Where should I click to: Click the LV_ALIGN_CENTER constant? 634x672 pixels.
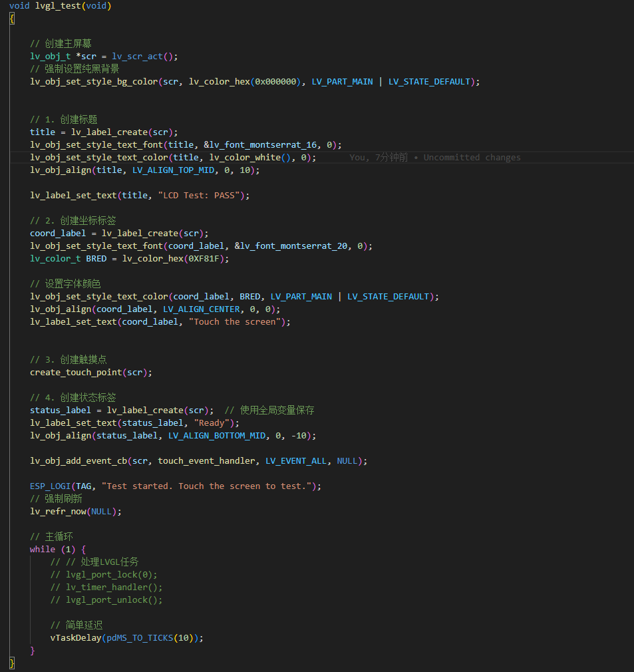pos(202,309)
